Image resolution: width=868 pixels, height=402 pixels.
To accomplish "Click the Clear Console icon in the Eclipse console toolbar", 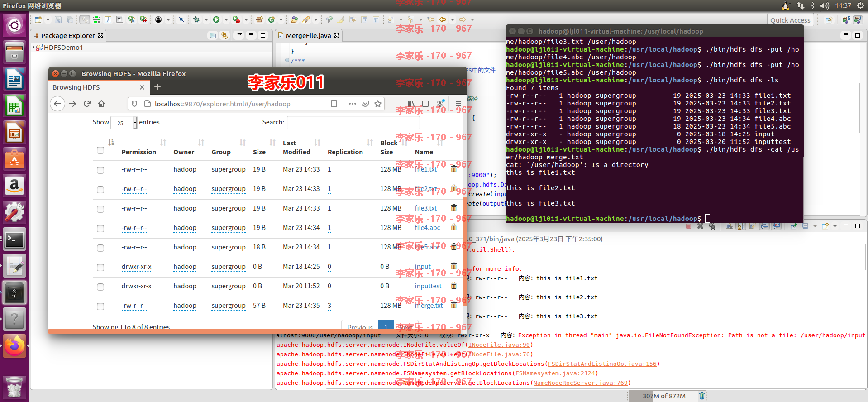I will [729, 226].
